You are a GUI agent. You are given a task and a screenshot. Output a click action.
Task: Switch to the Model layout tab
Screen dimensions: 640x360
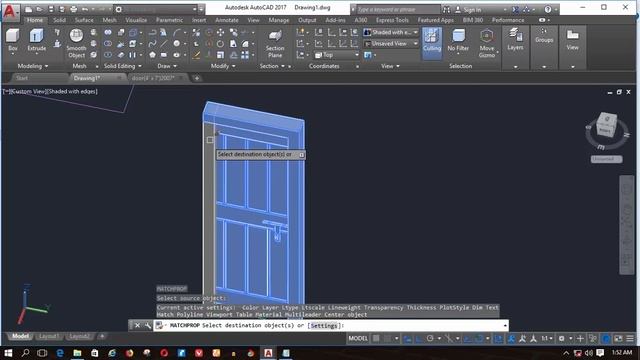click(20, 336)
